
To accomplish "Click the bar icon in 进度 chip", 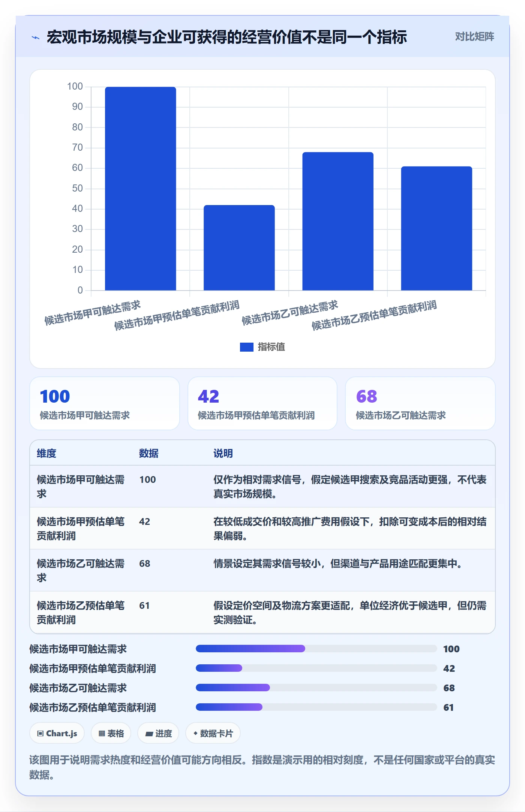I will tap(149, 734).
